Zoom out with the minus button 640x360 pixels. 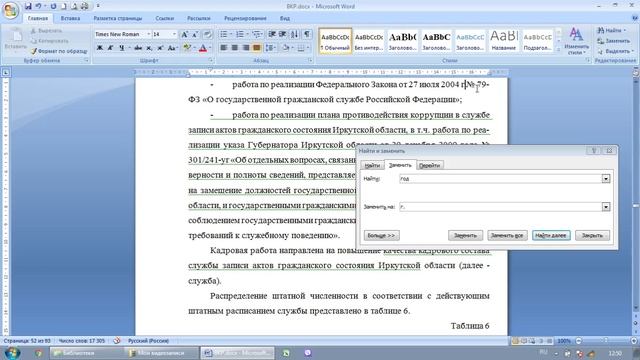[x=579, y=340]
